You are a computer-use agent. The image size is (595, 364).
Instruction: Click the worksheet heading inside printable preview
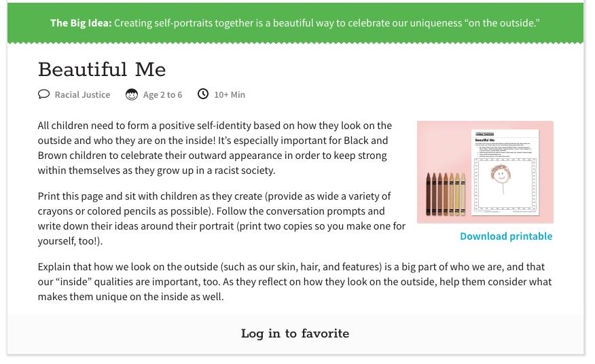pos(485,140)
